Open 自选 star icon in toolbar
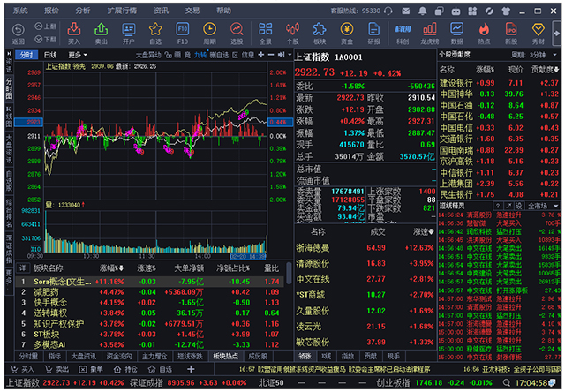Viewport: 565px width, 392px height. click(x=155, y=34)
